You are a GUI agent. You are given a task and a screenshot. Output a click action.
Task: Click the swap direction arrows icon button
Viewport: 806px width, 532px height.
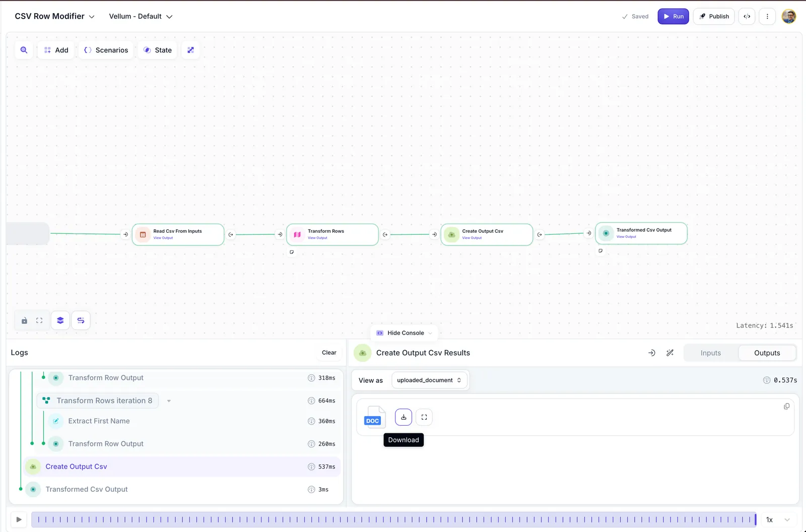(x=81, y=320)
